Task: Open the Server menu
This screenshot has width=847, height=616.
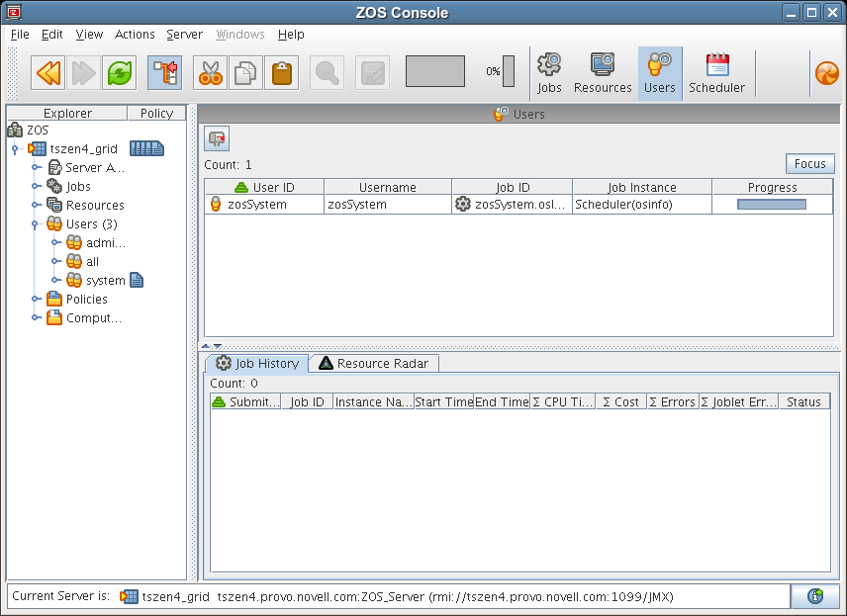Action: click(184, 34)
